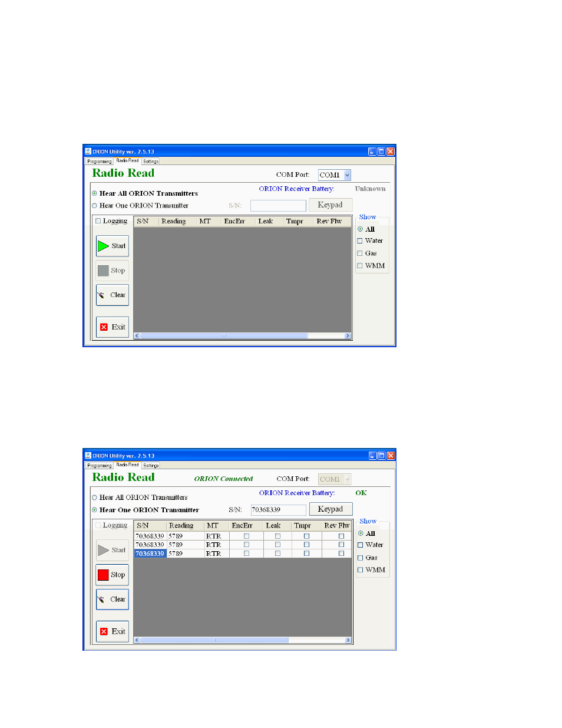The image size is (562, 728).
Task: Click S/N column header in top window
Action: coord(147,222)
